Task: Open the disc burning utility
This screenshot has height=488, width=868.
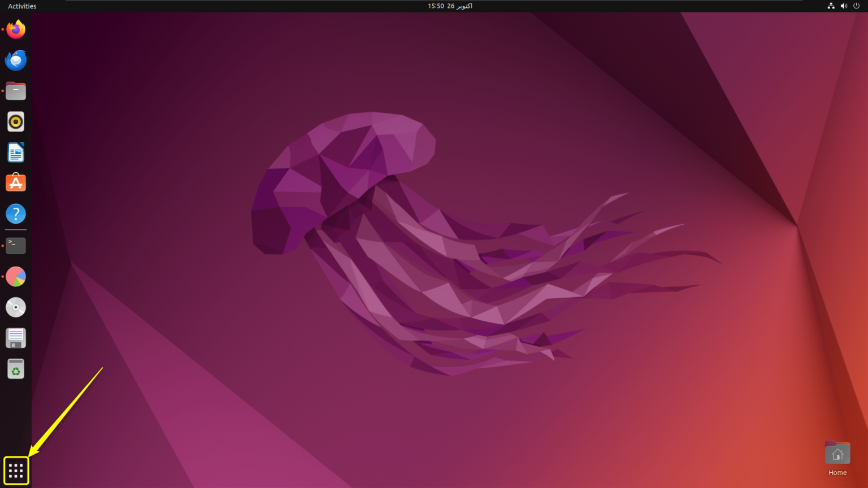Action: click(x=15, y=307)
